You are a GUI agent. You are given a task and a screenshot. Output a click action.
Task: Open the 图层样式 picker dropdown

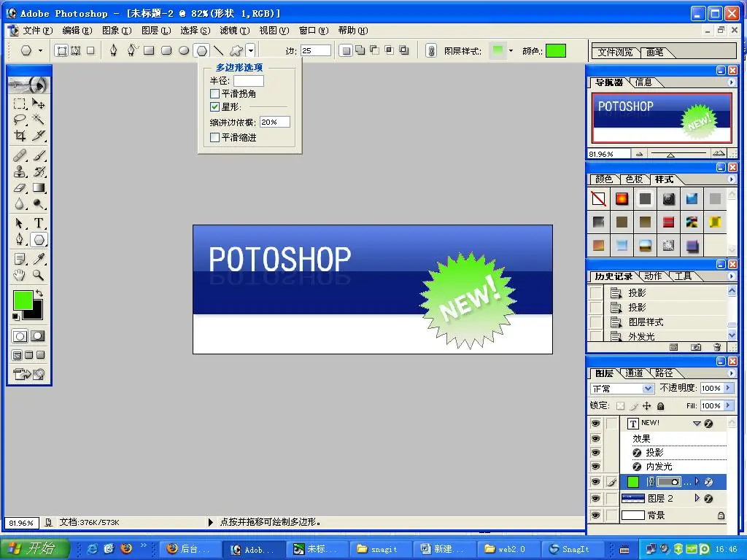click(511, 50)
